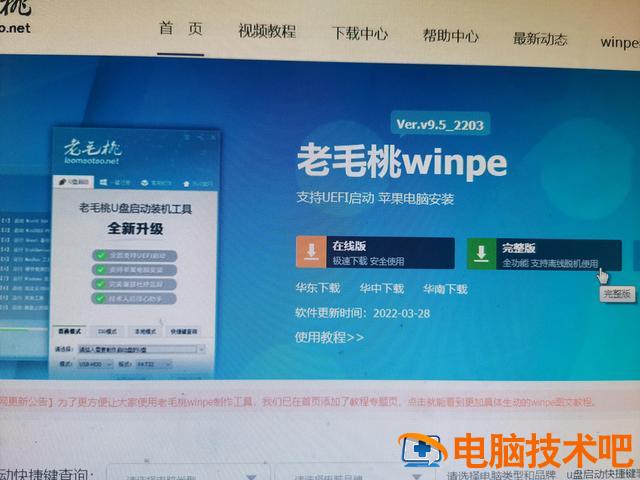Viewport: 640px width, 480px height.
Task: Open the 首页 navigation tab
Action: point(181,29)
